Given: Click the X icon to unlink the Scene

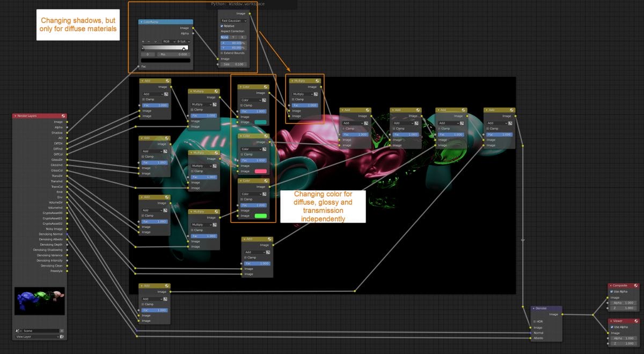Looking at the screenshot, I should (x=62, y=331).
